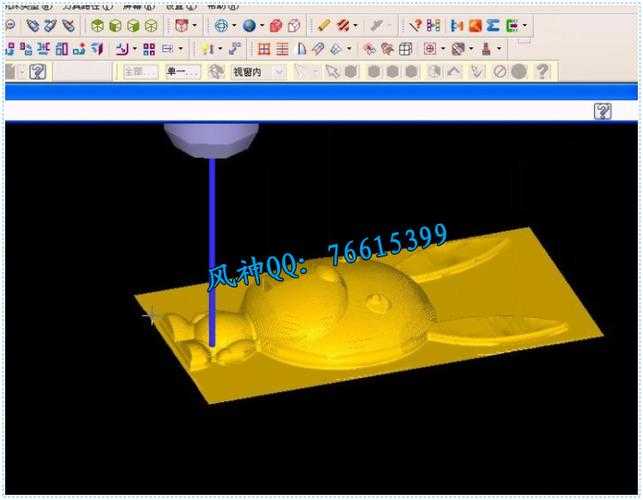The image size is (643, 500).
Task: Click the 全部 select-all button
Action: (140, 72)
